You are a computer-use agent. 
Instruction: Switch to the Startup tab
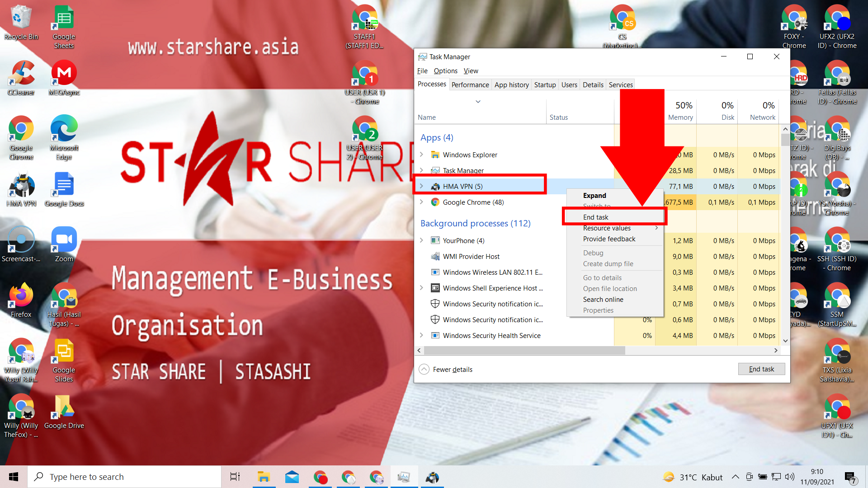point(545,84)
